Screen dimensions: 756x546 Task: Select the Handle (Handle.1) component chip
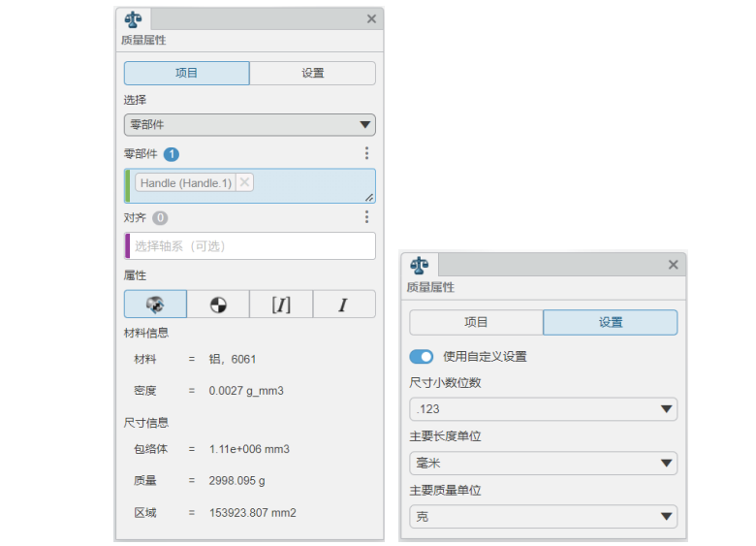tap(185, 182)
